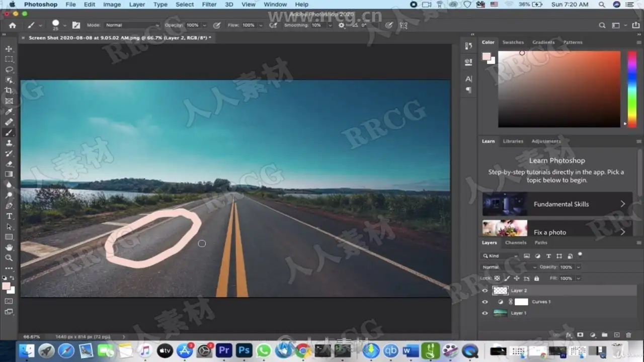Select the Horizontal Type tool
This screenshot has width=644, height=362.
[x=9, y=216]
